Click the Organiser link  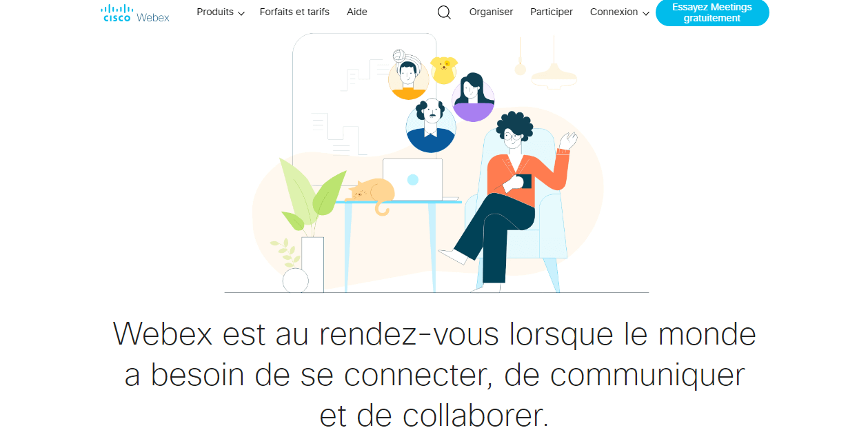point(491,12)
